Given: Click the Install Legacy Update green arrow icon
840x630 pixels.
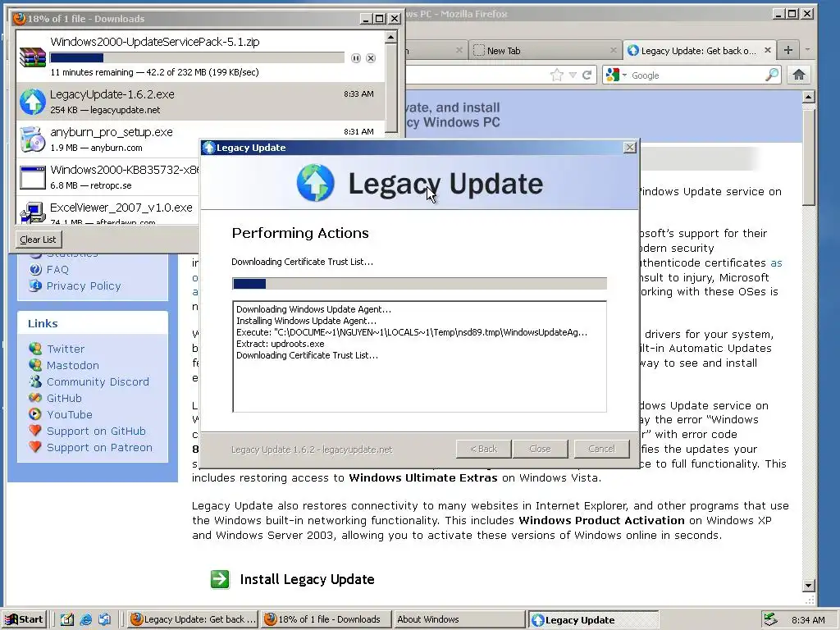Looking at the screenshot, I should tap(220, 579).
